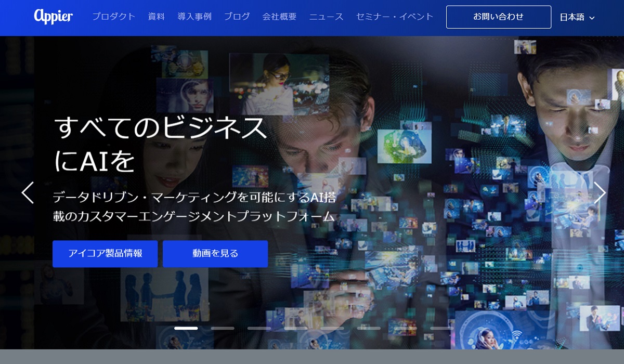Expand the 日本語 language dropdown
The height and width of the screenshot is (364, 624).
(577, 17)
